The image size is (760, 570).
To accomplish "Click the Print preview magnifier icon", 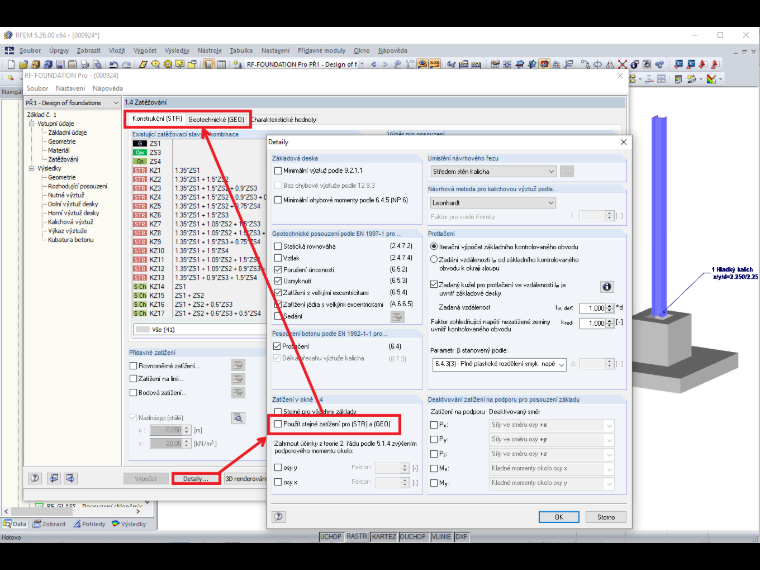I will (97, 64).
